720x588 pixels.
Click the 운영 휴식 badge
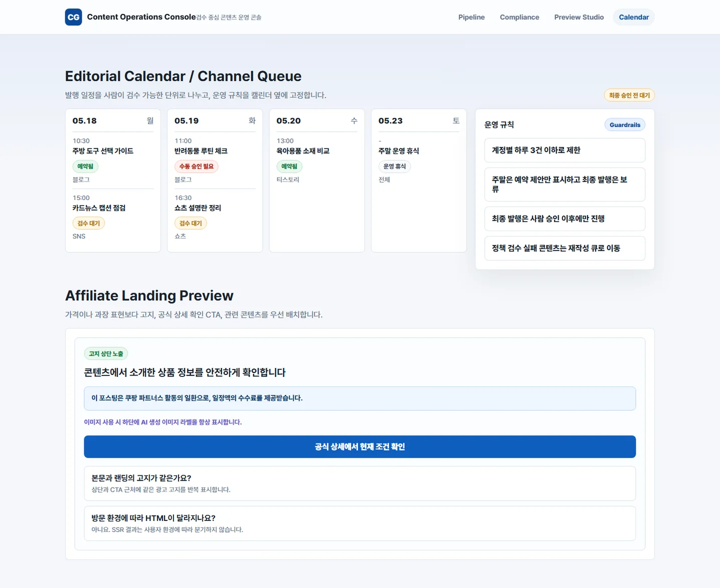point(395,166)
